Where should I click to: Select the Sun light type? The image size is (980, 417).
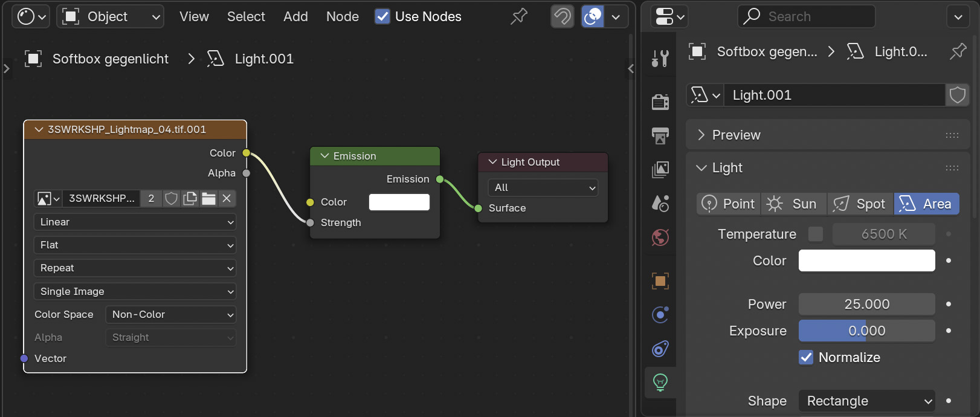(793, 204)
